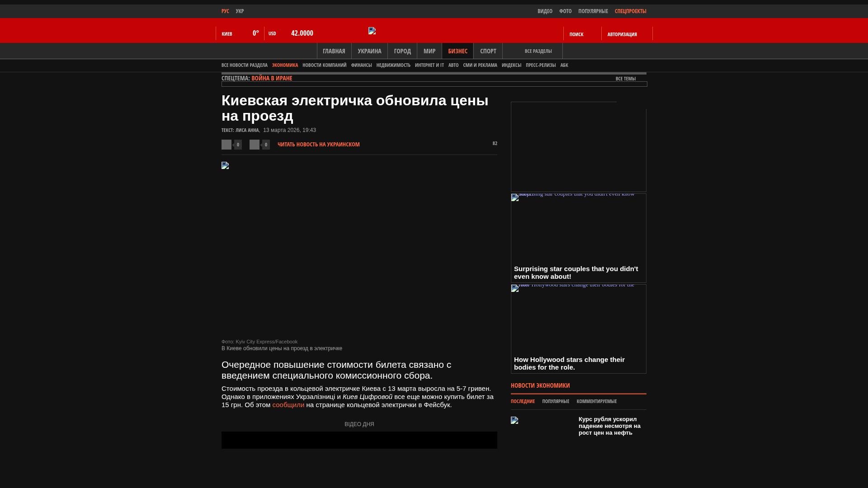Click the first gray share button with counter
868x488 pixels.
226,145
